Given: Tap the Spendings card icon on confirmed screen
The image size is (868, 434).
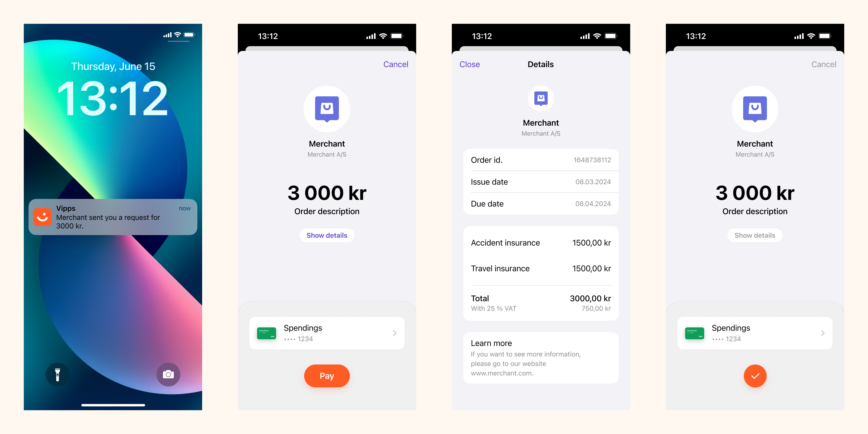Looking at the screenshot, I should (694, 333).
